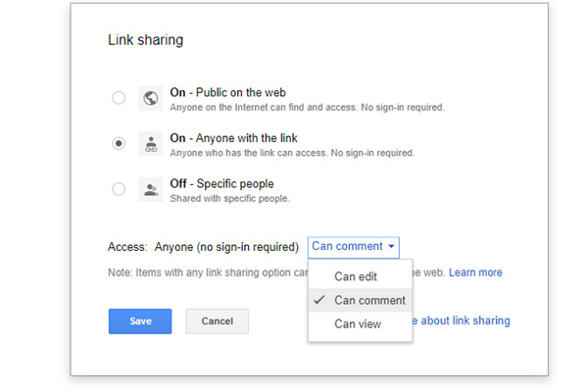Click 'Anyone on the Internet can find' description
This screenshot has height=392, width=588.
(x=308, y=107)
